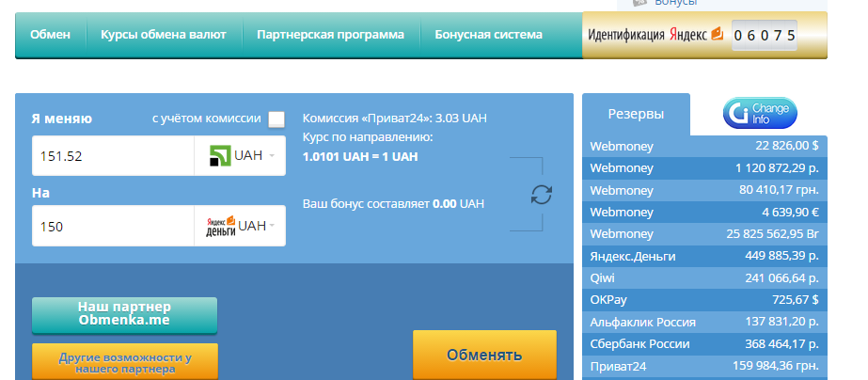Click the 'Курс по направлению:' label
This screenshot has width=868, height=380.
pos(368,137)
